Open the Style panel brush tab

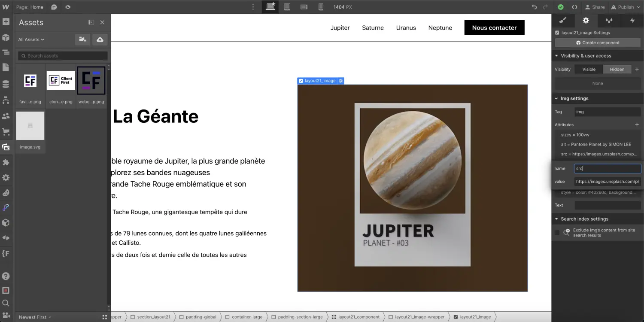(x=563, y=20)
